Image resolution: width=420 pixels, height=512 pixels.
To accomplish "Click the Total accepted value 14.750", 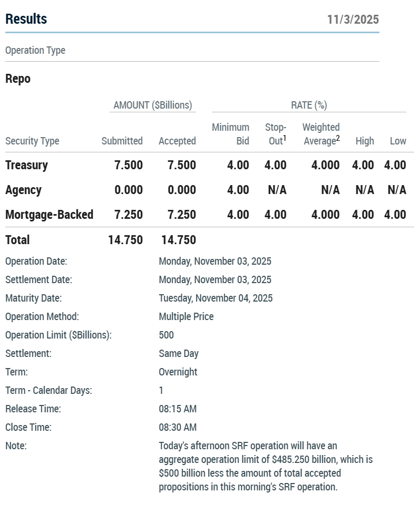I will click(x=179, y=240).
